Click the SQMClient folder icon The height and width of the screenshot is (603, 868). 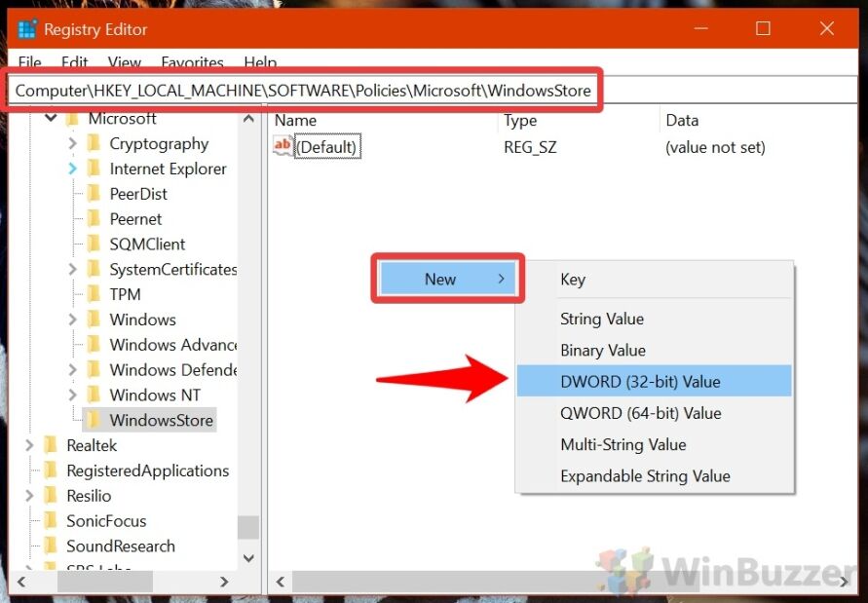94,244
